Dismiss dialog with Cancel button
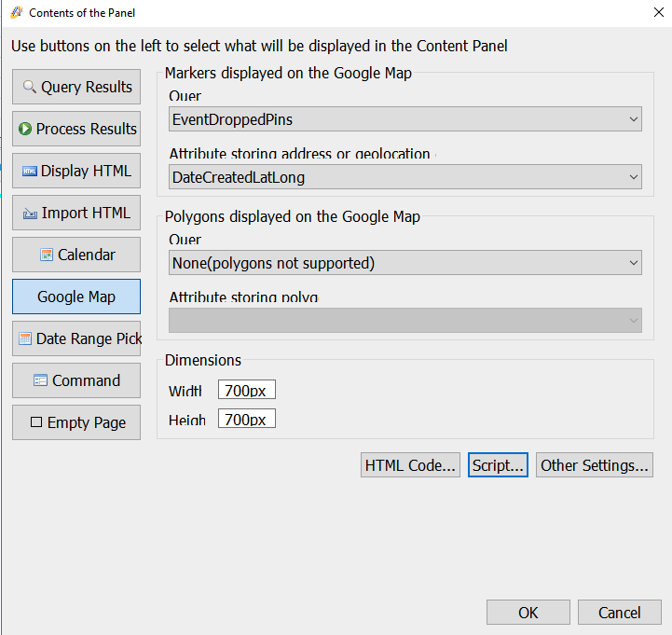 tap(619, 613)
